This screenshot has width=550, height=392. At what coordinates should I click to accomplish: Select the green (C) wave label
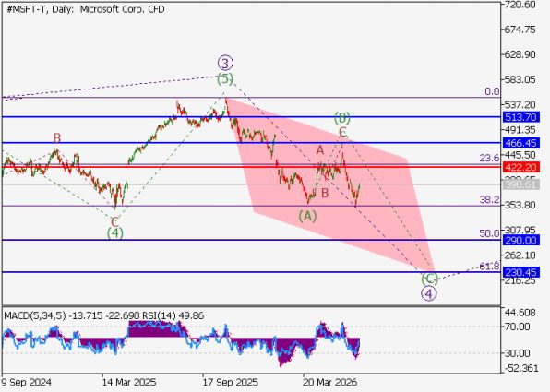[430, 279]
